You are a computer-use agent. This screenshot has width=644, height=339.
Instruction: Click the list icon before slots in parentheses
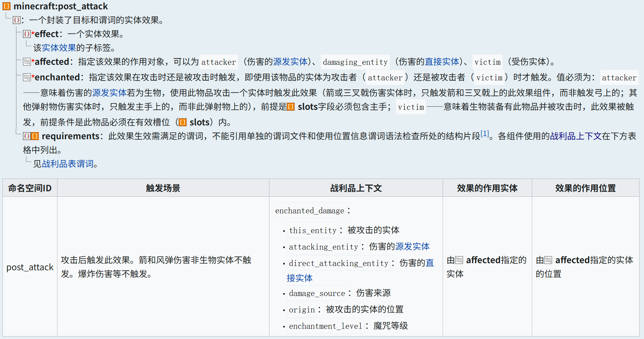point(183,122)
